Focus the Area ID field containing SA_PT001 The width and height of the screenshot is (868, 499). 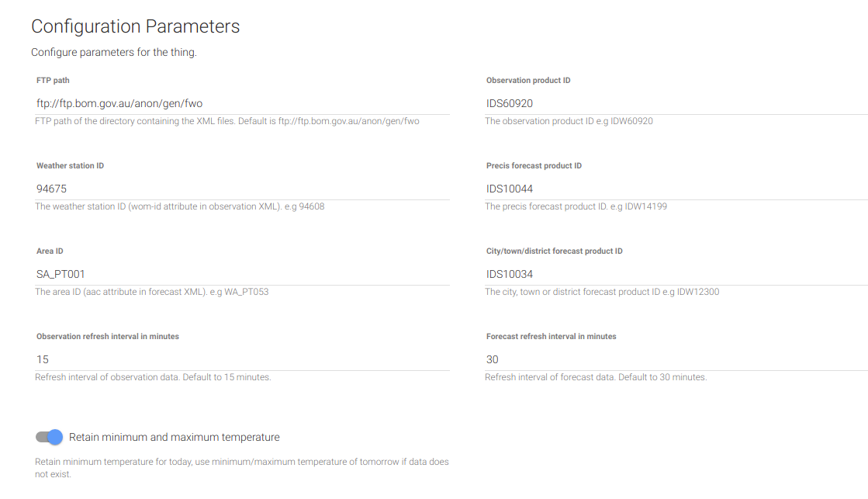coord(243,274)
